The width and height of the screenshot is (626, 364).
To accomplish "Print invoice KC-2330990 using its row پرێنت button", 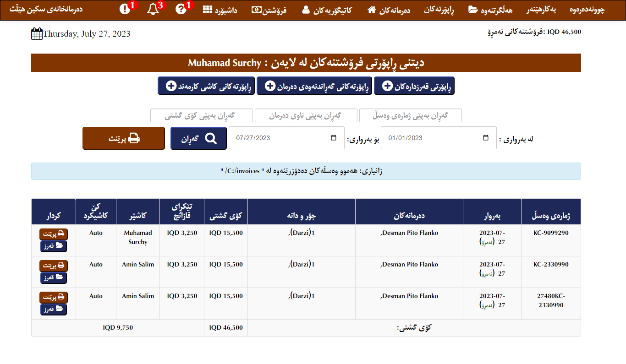I will point(54,266).
